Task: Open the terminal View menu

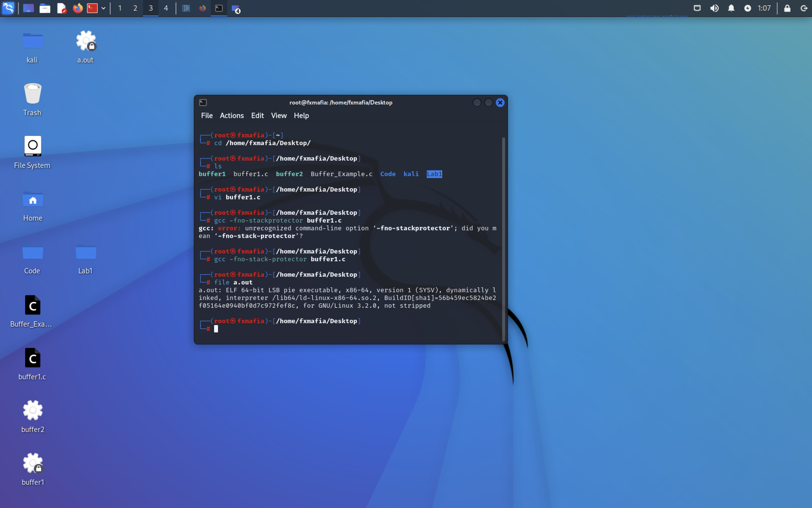Action: [x=279, y=116]
